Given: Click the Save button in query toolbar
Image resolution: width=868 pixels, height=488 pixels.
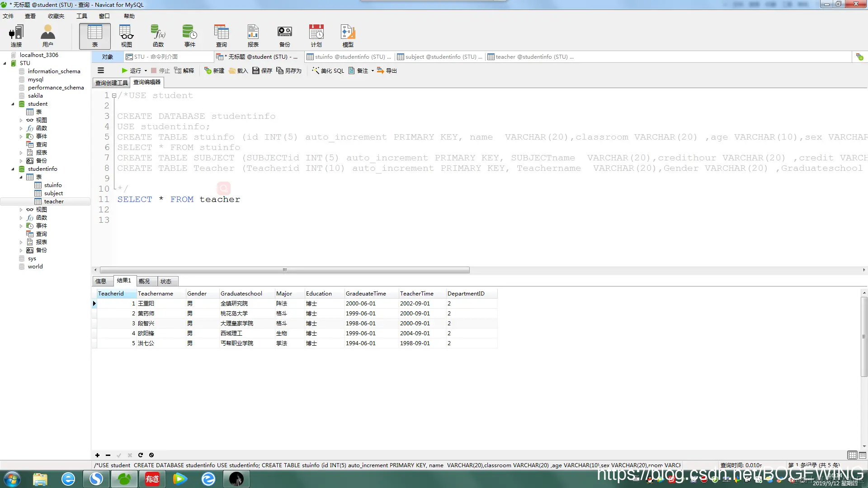Looking at the screenshot, I should pyautogui.click(x=262, y=70).
